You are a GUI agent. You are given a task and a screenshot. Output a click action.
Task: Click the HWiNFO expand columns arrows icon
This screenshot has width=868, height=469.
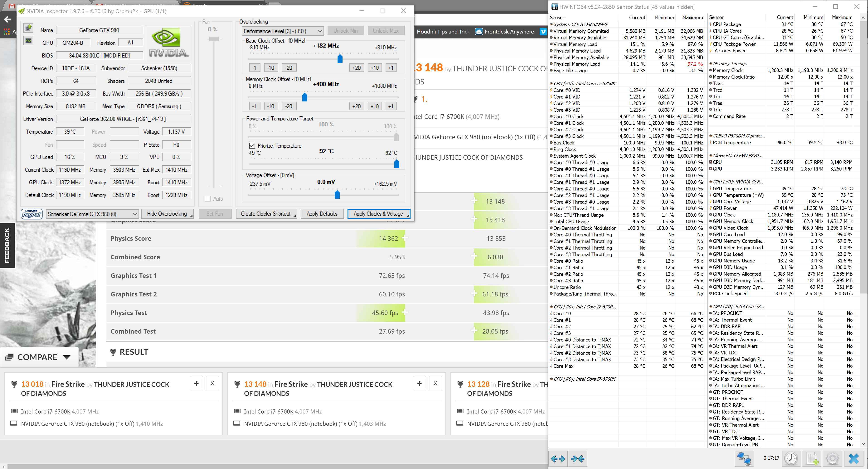click(558, 459)
